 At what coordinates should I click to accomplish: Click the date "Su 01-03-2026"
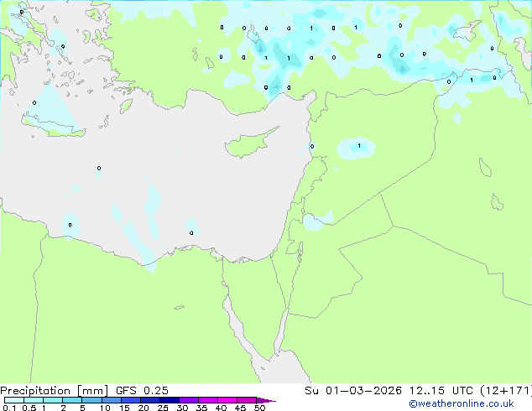point(353,391)
